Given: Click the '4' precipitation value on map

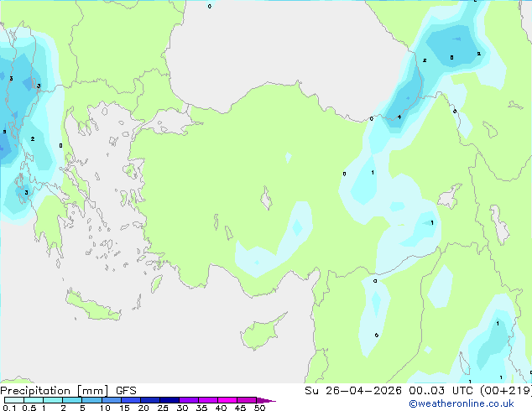Looking at the screenshot, I should (x=399, y=117).
